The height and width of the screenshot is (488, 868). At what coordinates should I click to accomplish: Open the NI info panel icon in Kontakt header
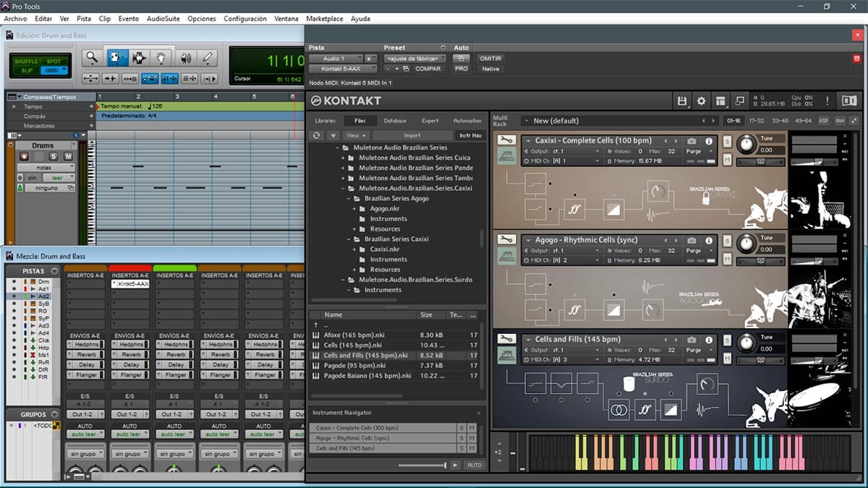pos(850,100)
